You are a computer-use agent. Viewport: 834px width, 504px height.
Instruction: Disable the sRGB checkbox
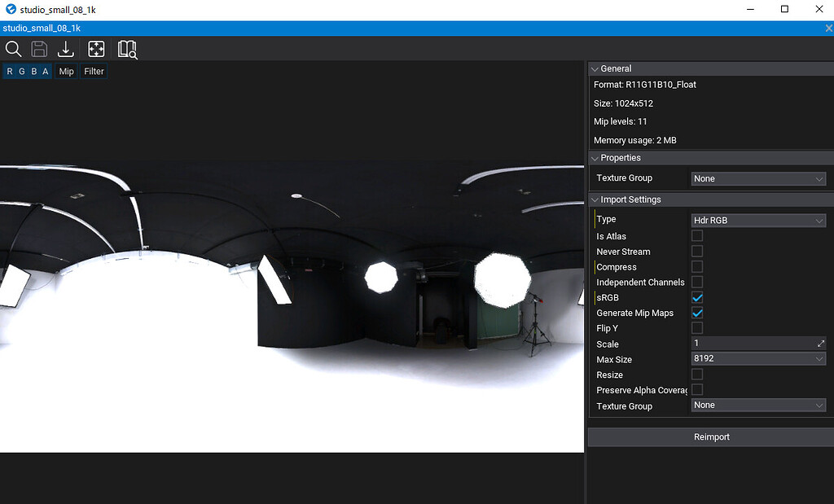pyautogui.click(x=697, y=296)
